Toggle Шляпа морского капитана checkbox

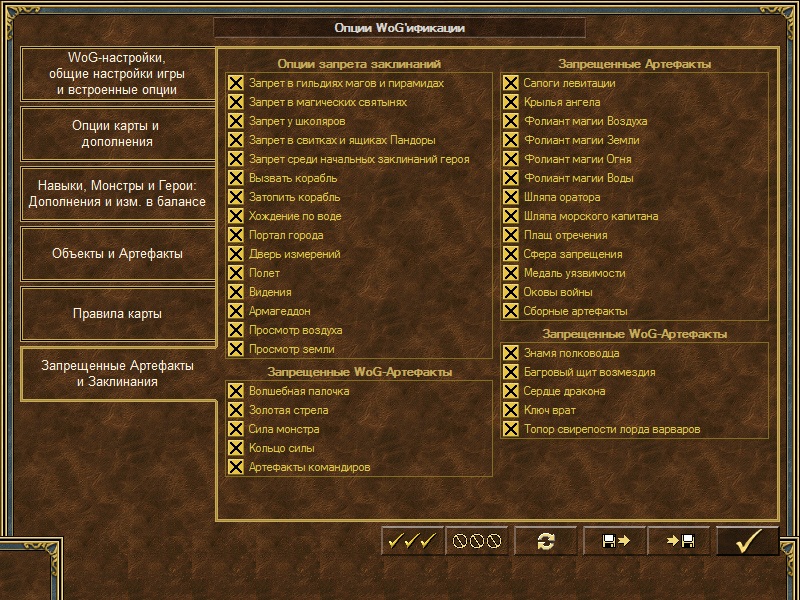point(511,216)
